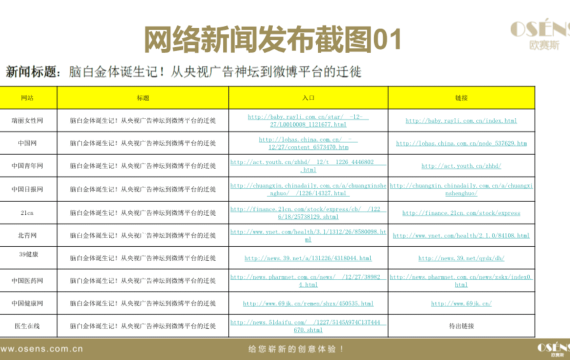Open the 69jk.cn remen article entry link
The width and height of the screenshot is (570, 360).
pyautogui.click(x=308, y=303)
